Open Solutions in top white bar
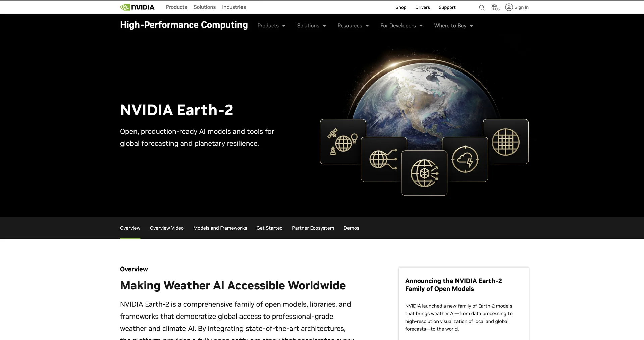This screenshot has width=644, height=340. coord(205,7)
